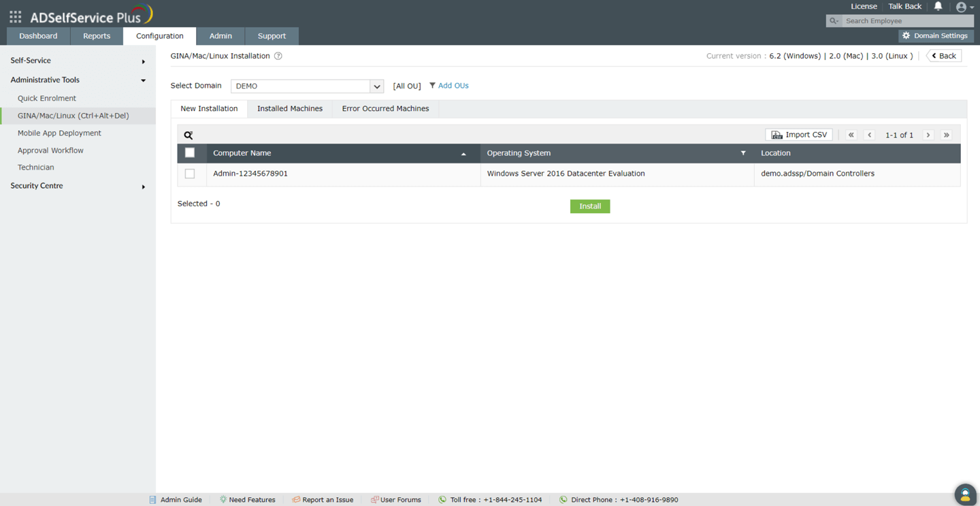Select GINA/Mac/Linux (Ctrl+Alt+Del) sidebar item
Viewport: 980px width, 506px height.
78,116
